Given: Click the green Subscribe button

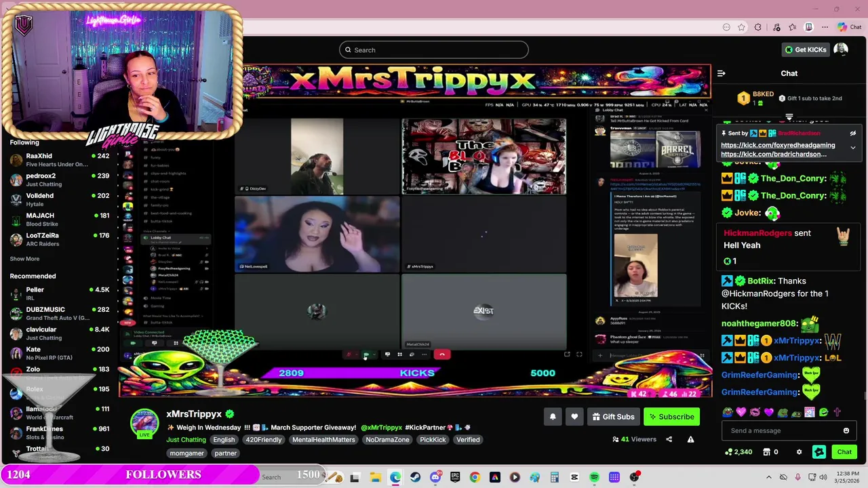Looking at the screenshot, I should coord(671,417).
